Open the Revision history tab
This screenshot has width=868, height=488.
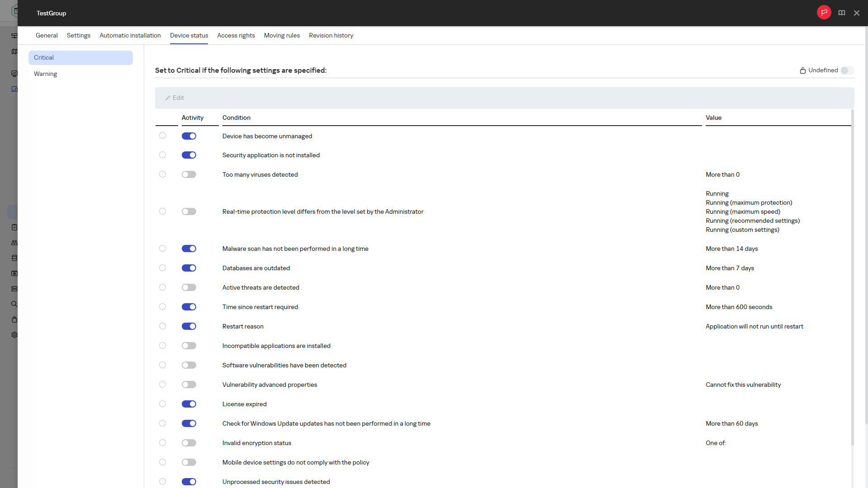tap(331, 35)
